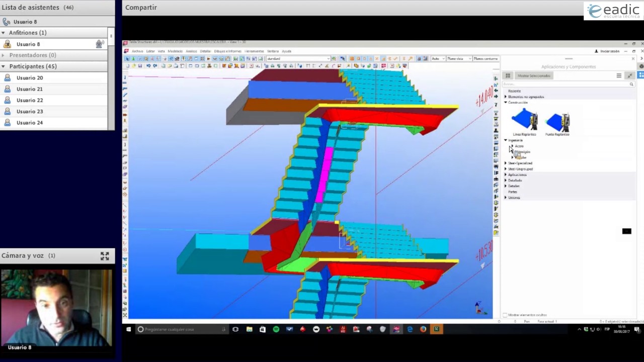Open Firefox from the taskbar
644x362 pixels.
point(423,329)
